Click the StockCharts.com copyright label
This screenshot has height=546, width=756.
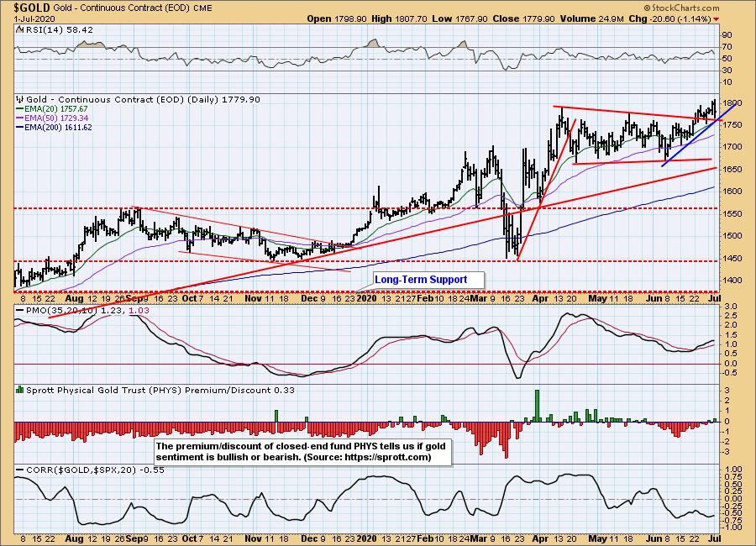tap(681, 8)
